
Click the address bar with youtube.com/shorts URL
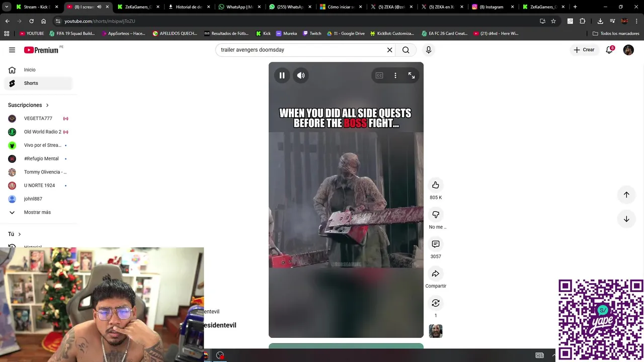(x=296, y=21)
